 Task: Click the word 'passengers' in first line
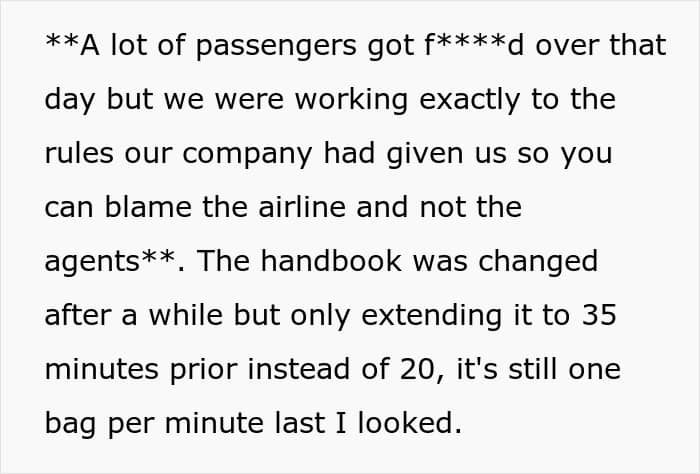(x=276, y=46)
